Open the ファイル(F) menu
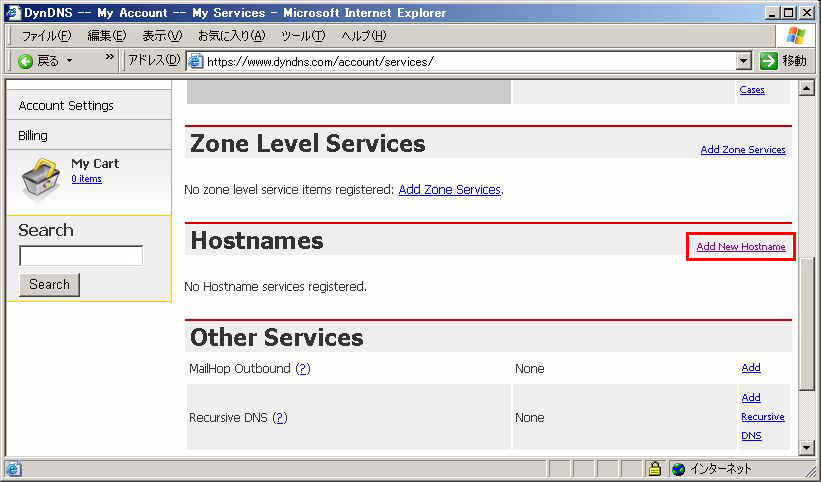 pyautogui.click(x=46, y=36)
